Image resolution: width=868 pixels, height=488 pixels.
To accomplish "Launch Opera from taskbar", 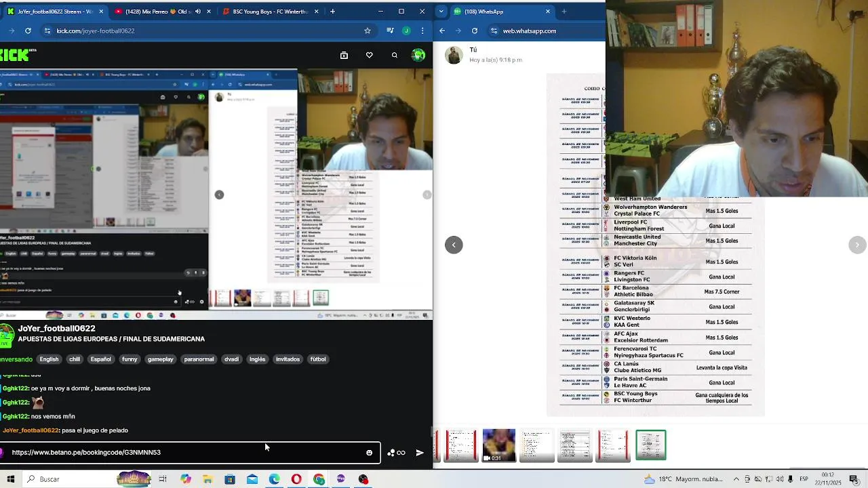I will click(x=296, y=479).
